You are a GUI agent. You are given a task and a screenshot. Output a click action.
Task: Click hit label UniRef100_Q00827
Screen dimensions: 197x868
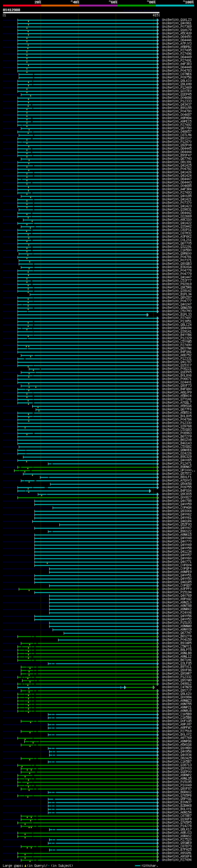[177, 497]
